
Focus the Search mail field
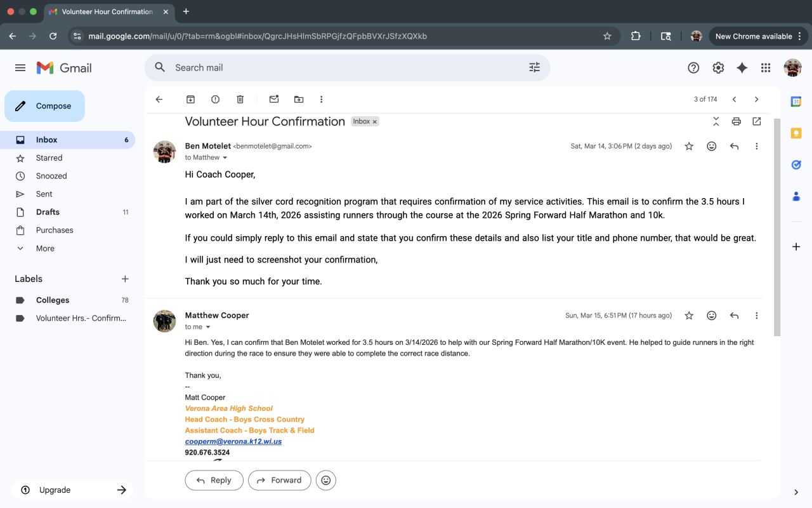tap(343, 67)
